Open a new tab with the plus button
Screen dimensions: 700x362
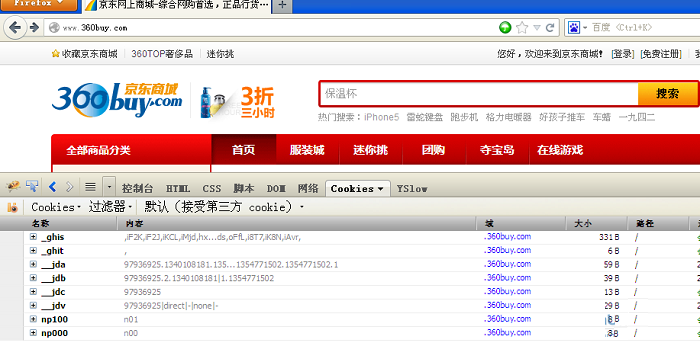[282, 5]
